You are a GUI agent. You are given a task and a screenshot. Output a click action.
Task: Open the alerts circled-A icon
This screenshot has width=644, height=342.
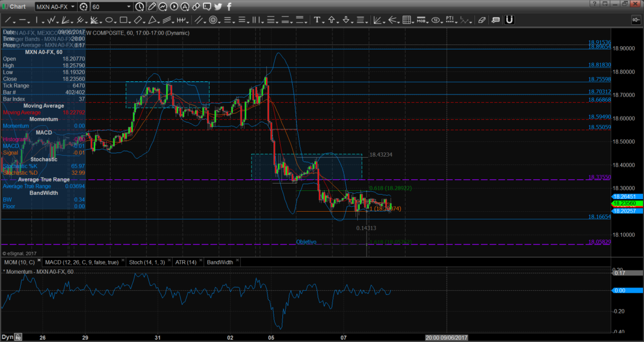click(185, 7)
